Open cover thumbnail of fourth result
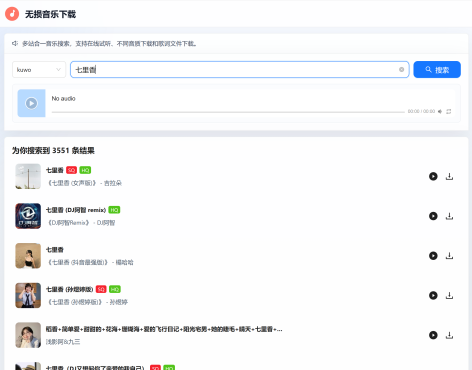The width and height of the screenshot is (472, 370). 28,295
